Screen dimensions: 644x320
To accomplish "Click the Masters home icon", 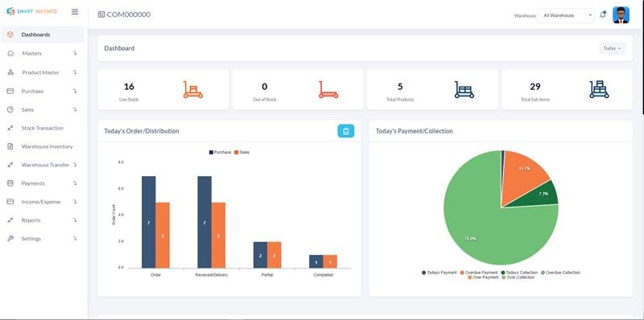I will (10, 53).
